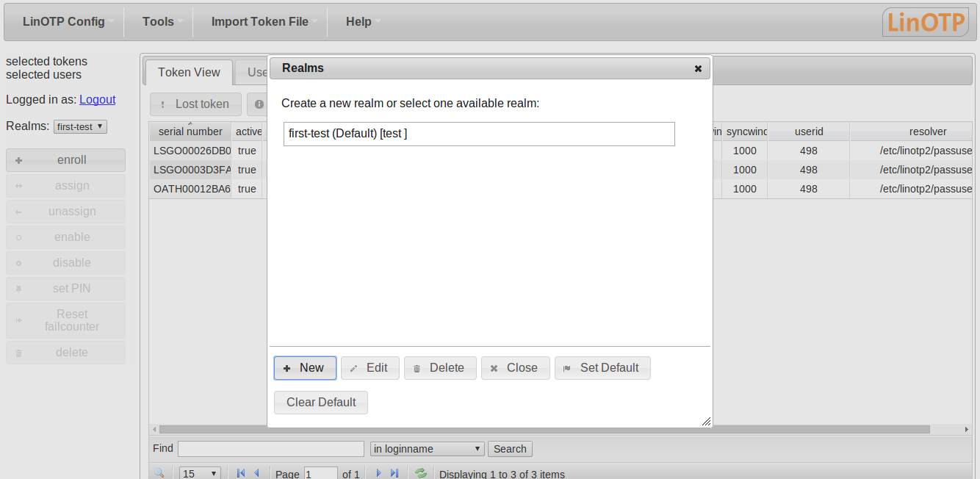The height and width of the screenshot is (479, 980).
Task: Open the 'in loginname' search dropdown
Action: tap(428, 449)
